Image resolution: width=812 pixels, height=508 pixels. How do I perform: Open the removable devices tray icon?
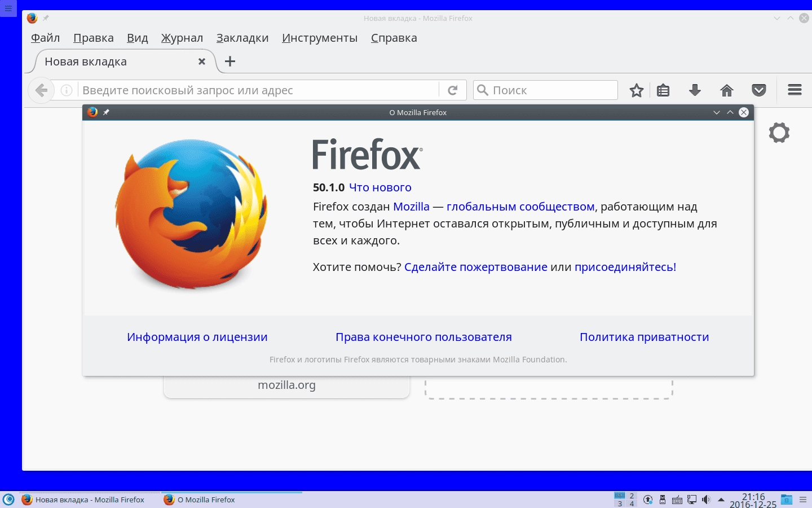point(663,500)
